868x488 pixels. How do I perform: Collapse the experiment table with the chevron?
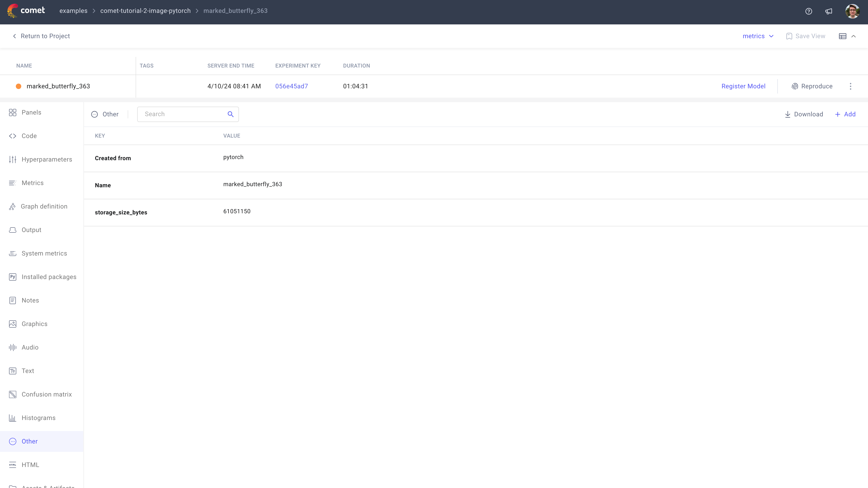[854, 36]
